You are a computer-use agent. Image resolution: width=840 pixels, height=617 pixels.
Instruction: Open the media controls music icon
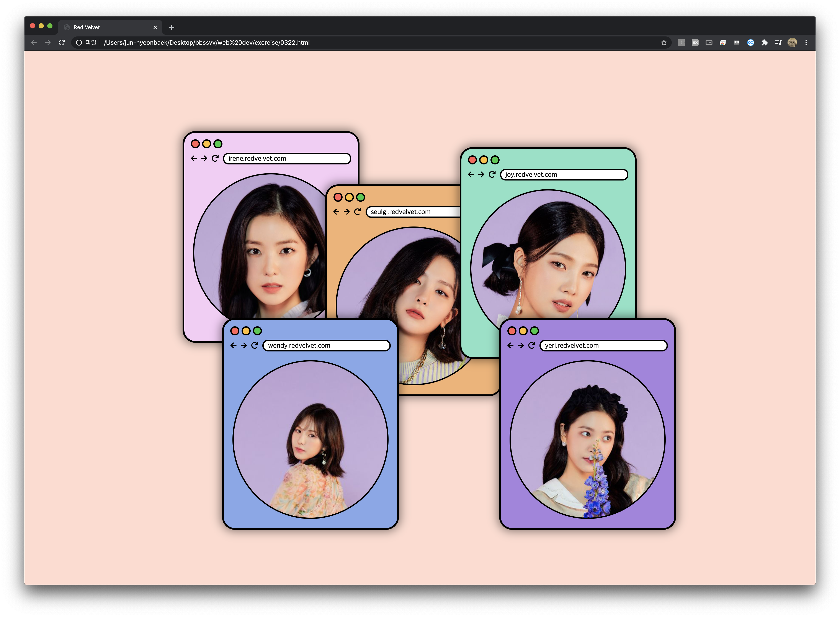(x=778, y=43)
